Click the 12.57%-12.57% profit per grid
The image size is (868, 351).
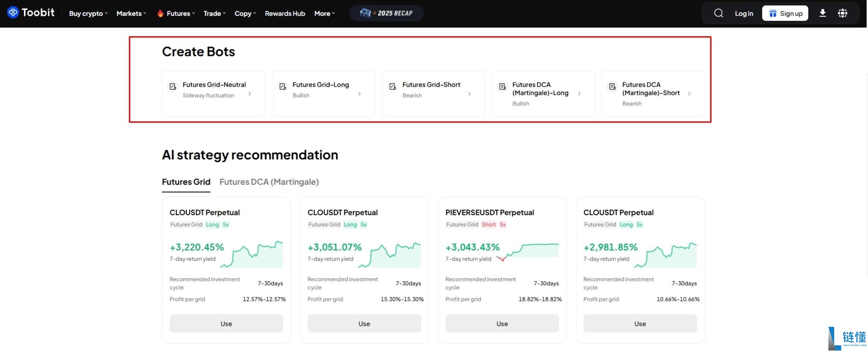click(264, 299)
